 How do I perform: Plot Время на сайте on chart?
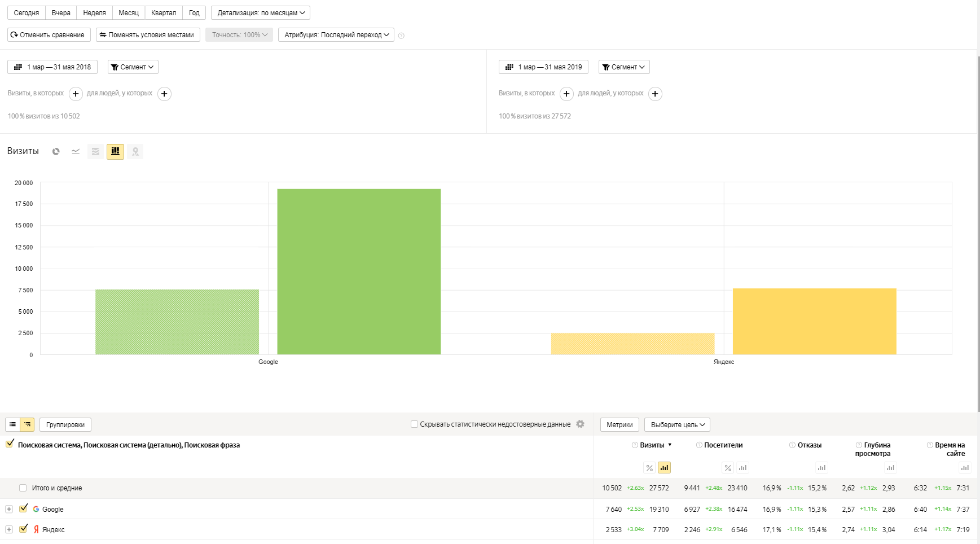coord(965,468)
